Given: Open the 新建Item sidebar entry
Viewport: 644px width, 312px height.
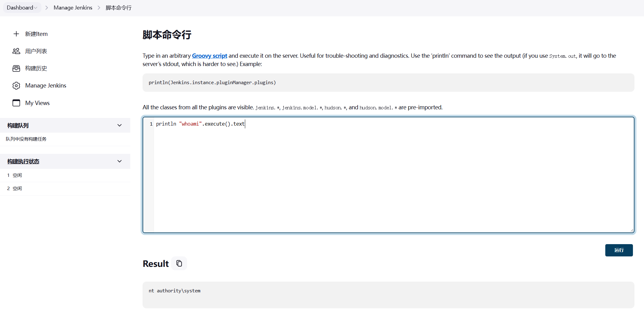Looking at the screenshot, I should (36, 34).
